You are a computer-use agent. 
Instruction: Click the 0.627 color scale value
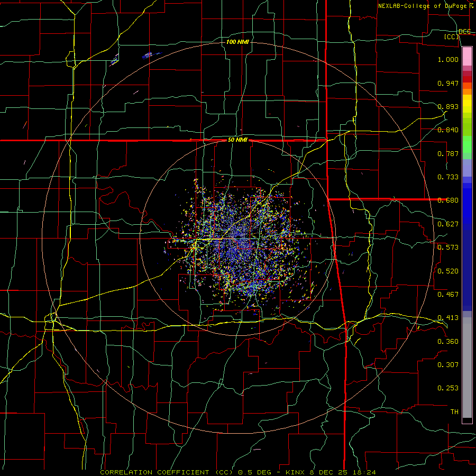pyautogui.click(x=448, y=224)
